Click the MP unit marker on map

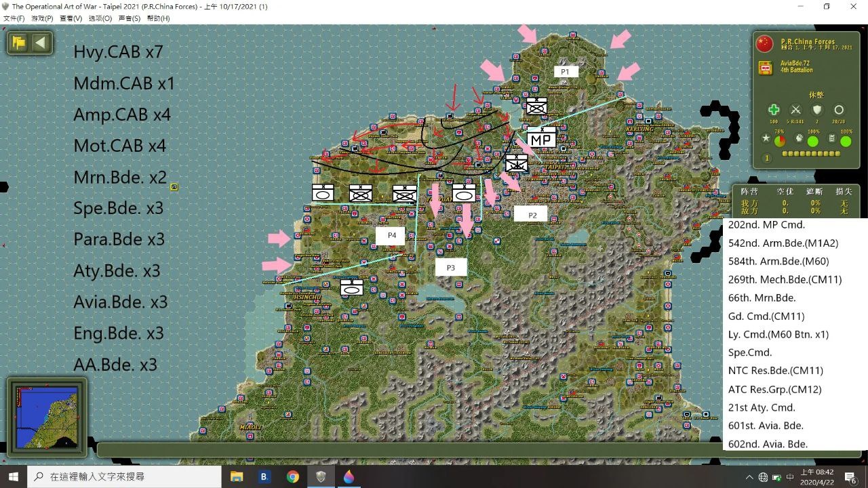pos(540,139)
